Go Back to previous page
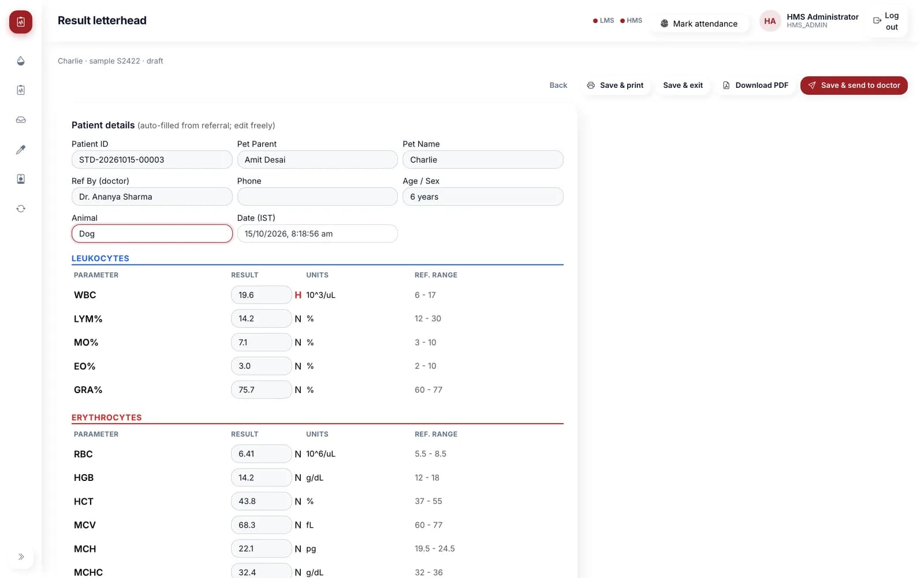 pyautogui.click(x=558, y=86)
